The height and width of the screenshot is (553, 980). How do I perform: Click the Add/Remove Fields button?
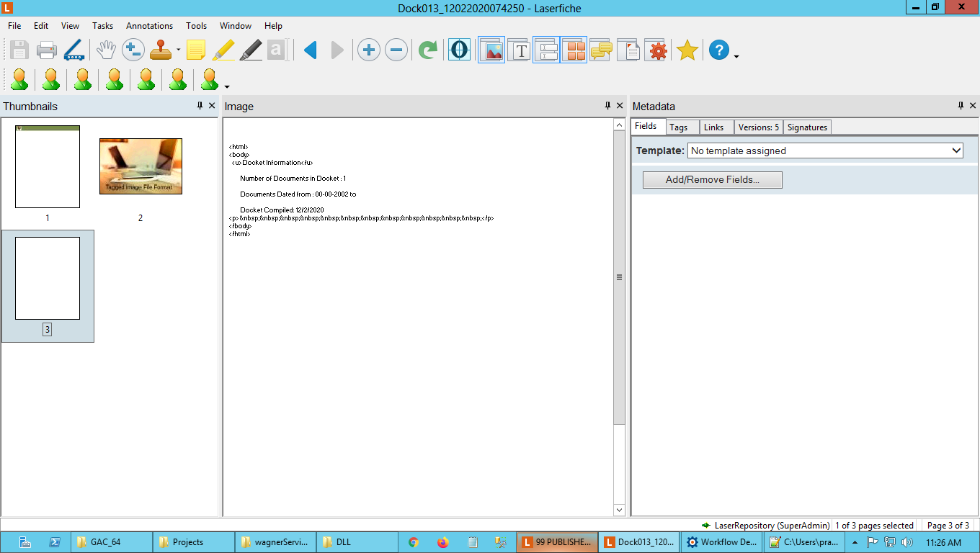point(712,179)
